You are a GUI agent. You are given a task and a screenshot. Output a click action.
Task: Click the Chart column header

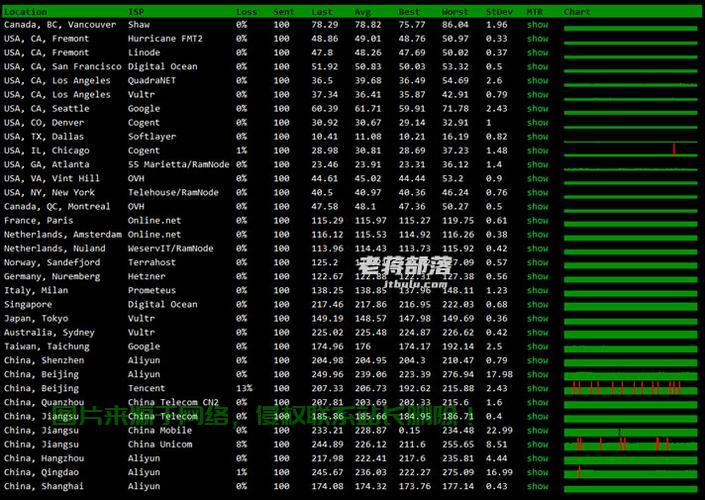[x=577, y=12]
